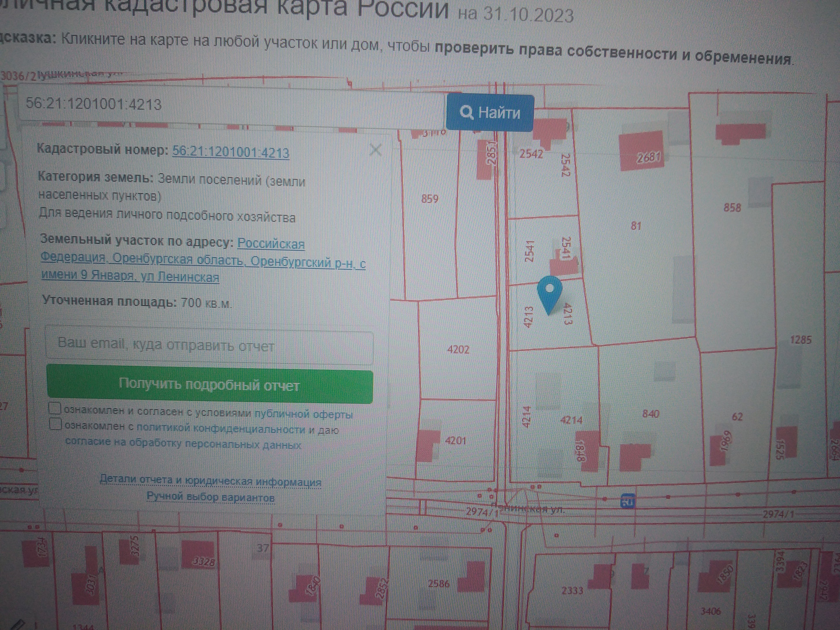Close the parcel info panel
840x630 pixels.
375,150
